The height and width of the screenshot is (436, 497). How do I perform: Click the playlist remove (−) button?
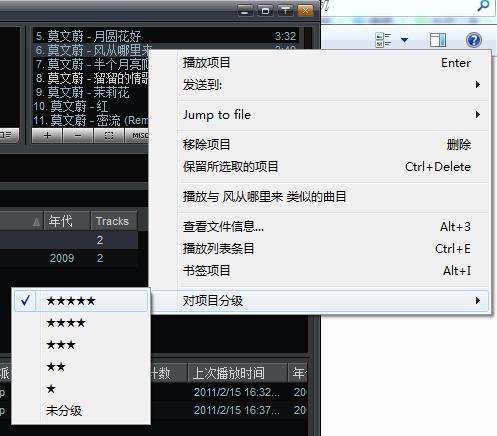78,136
